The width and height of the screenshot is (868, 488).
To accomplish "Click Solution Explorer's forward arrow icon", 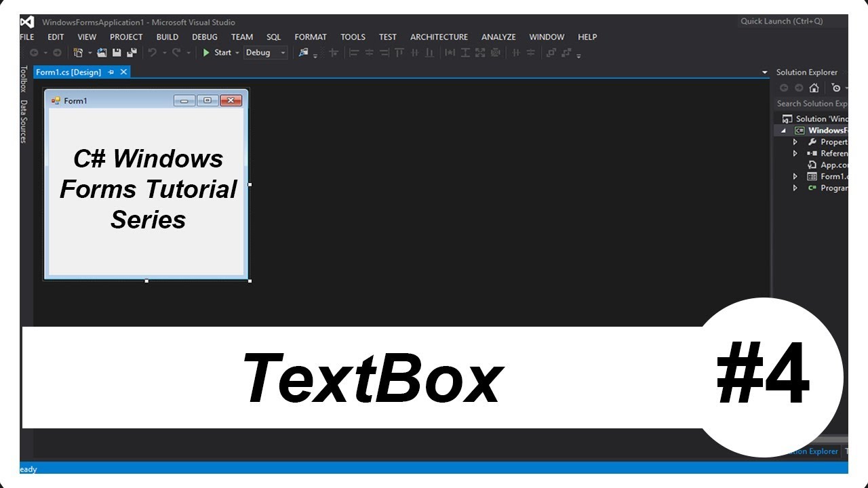I will [x=799, y=88].
